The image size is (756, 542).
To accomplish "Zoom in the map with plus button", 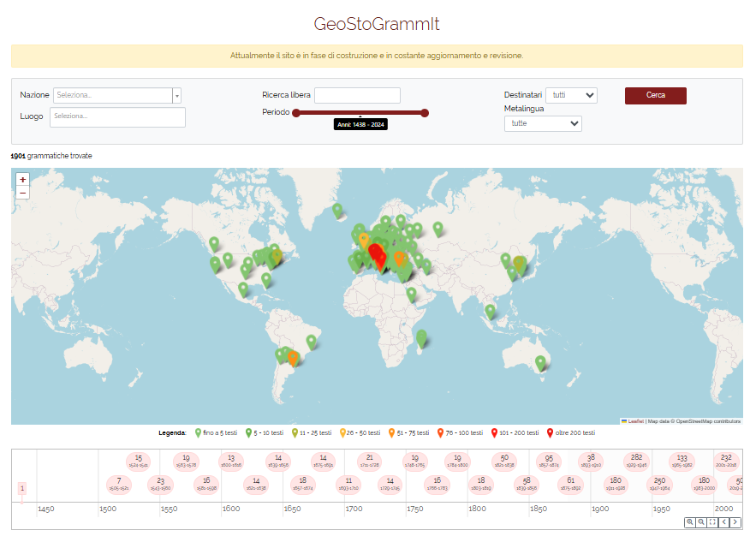I will tap(22, 179).
